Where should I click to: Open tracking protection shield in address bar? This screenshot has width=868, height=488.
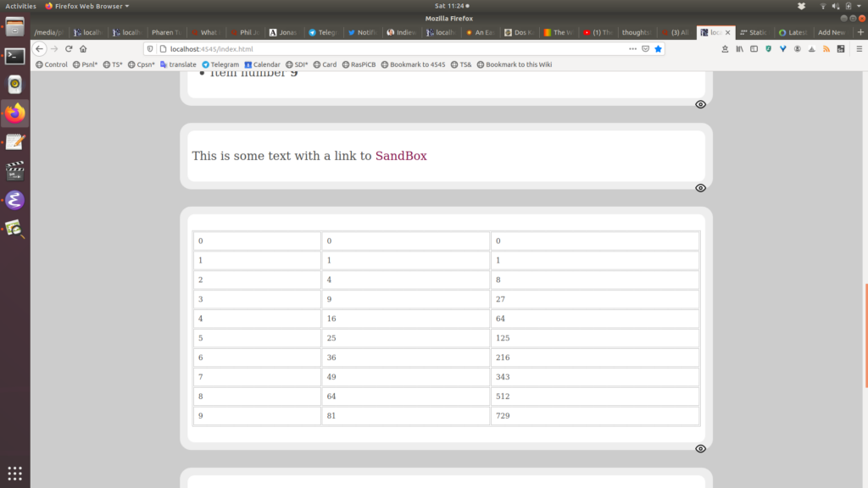click(x=150, y=48)
